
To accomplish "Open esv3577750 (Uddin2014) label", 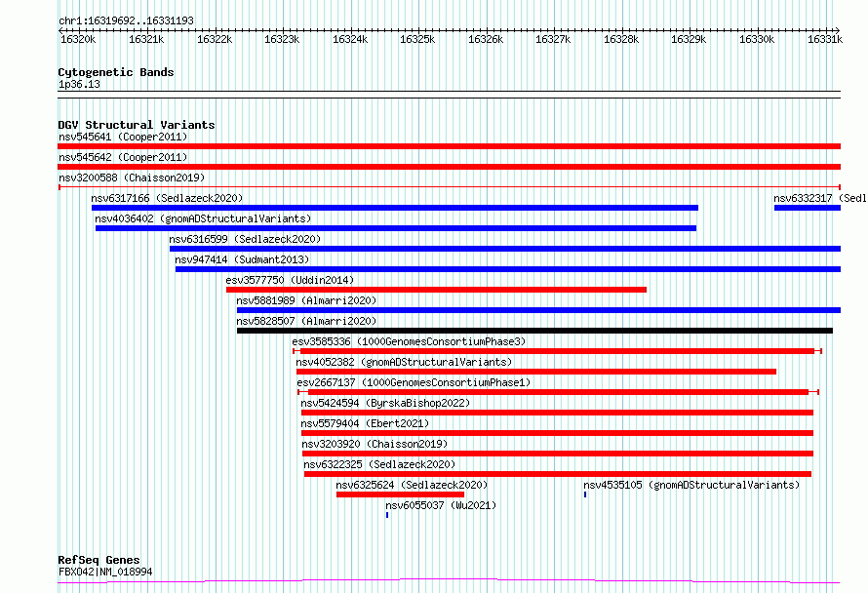I will (290, 280).
